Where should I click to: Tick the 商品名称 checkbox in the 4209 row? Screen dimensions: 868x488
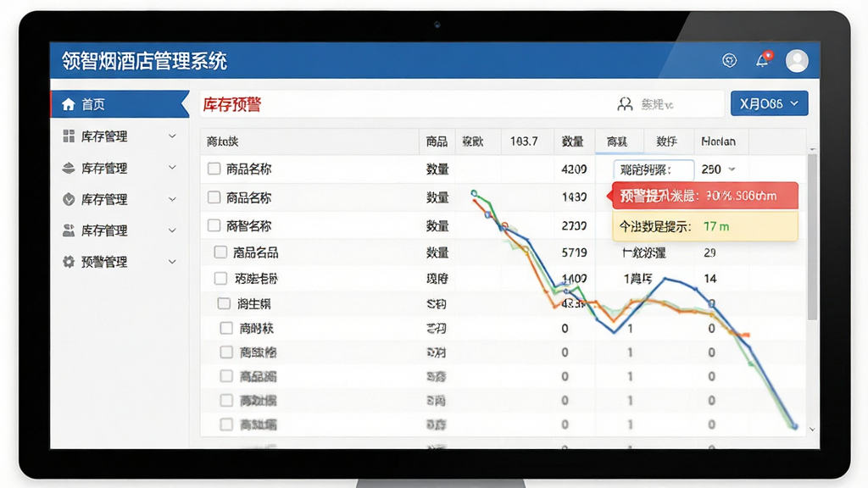pos(214,169)
